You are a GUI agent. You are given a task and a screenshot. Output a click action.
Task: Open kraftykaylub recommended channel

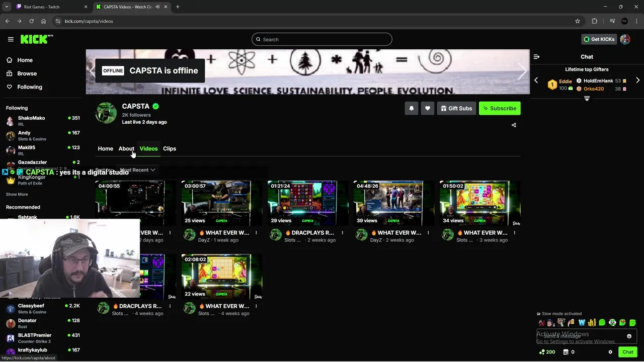(x=42, y=352)
